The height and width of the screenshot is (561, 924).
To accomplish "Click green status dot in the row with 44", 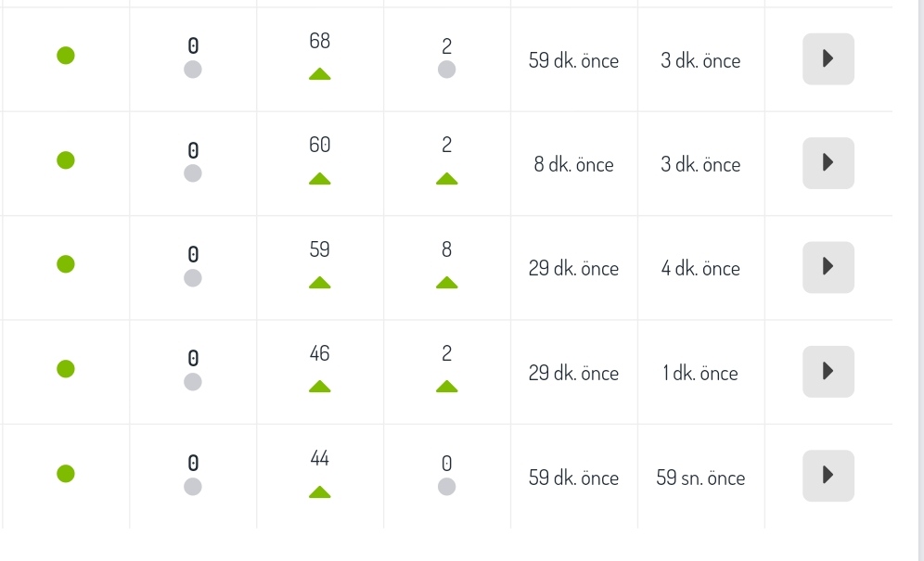I will point(66,473).
